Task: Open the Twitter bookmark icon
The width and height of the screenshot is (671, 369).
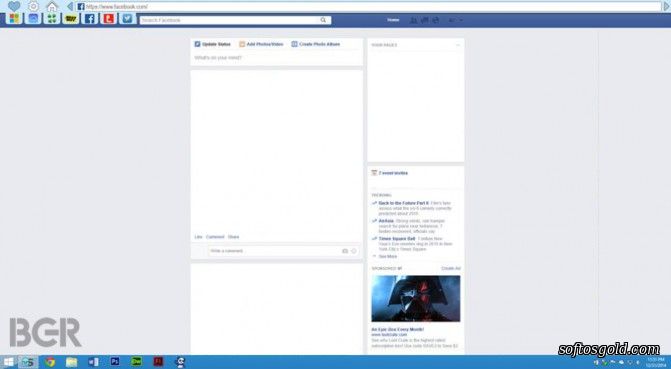Action: (127, 18)
